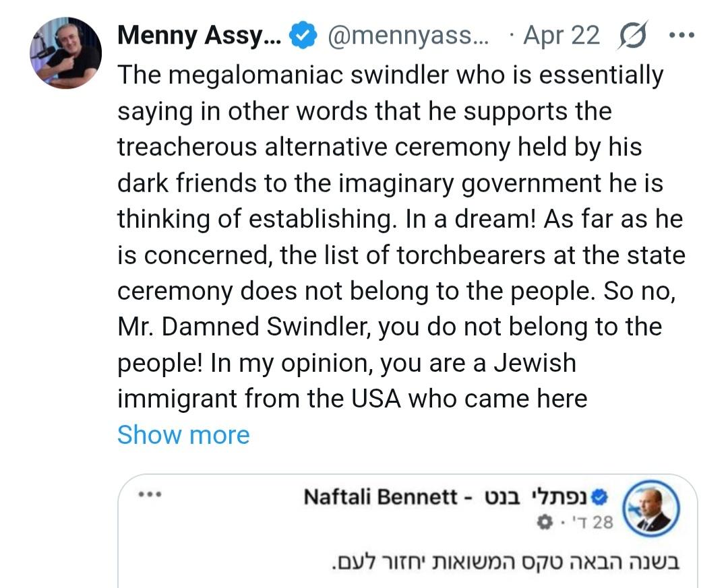Click the last tweet line "immigrant from the USA"
This screenshot has height=588, width=728.
352,399
